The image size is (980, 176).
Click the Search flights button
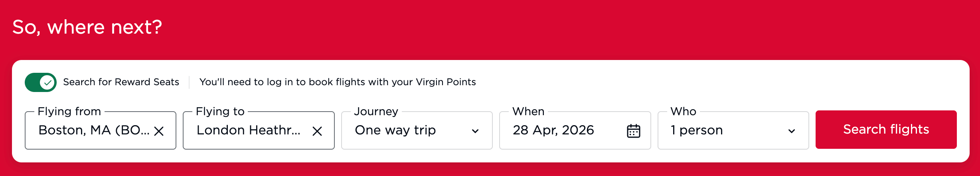coord(886,130)
